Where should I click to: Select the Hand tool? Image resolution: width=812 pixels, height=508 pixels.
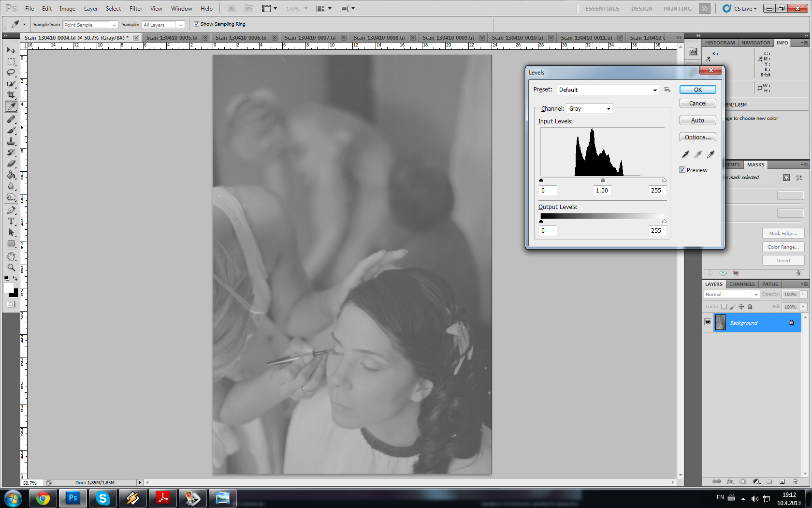11,256
